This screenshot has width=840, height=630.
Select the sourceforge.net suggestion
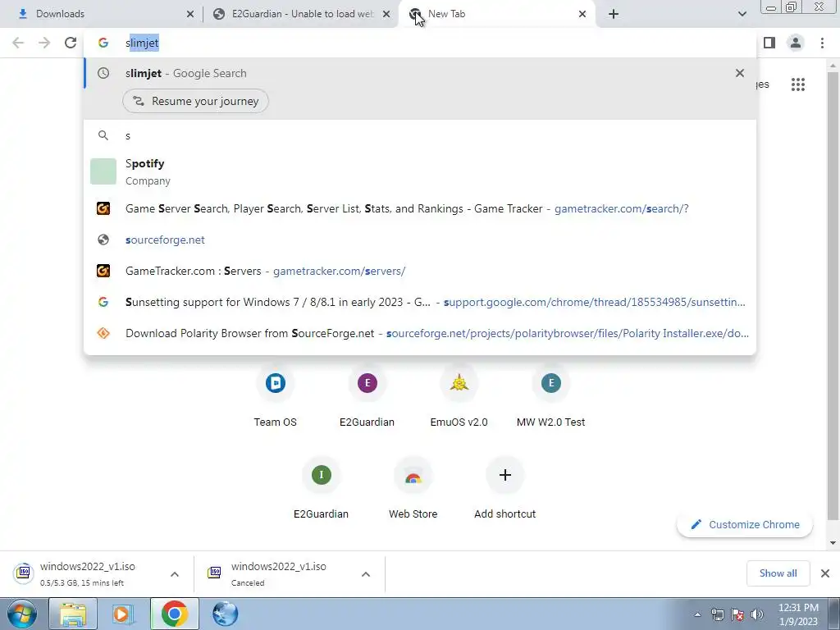click(x=420, y=240)
